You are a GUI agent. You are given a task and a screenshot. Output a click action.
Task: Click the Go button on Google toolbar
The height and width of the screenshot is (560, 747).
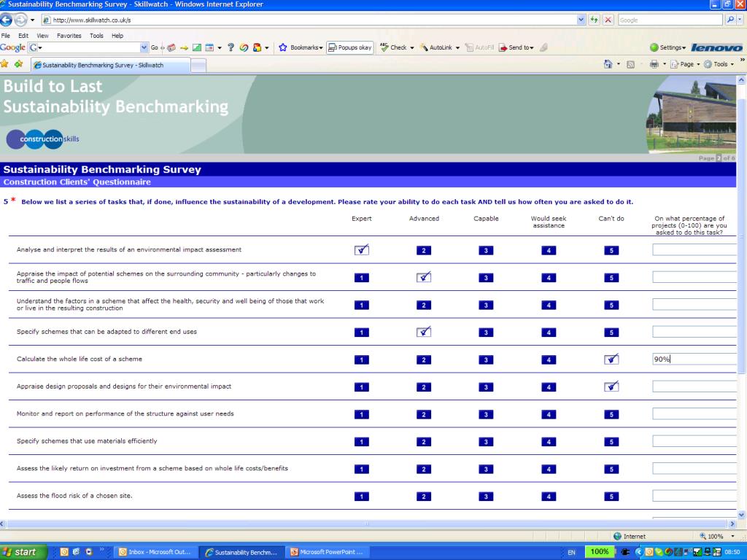tap(155, 47)
